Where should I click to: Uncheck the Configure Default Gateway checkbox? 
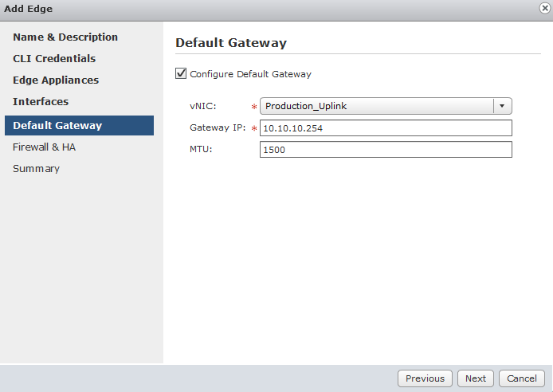click(x=181, y=74)
